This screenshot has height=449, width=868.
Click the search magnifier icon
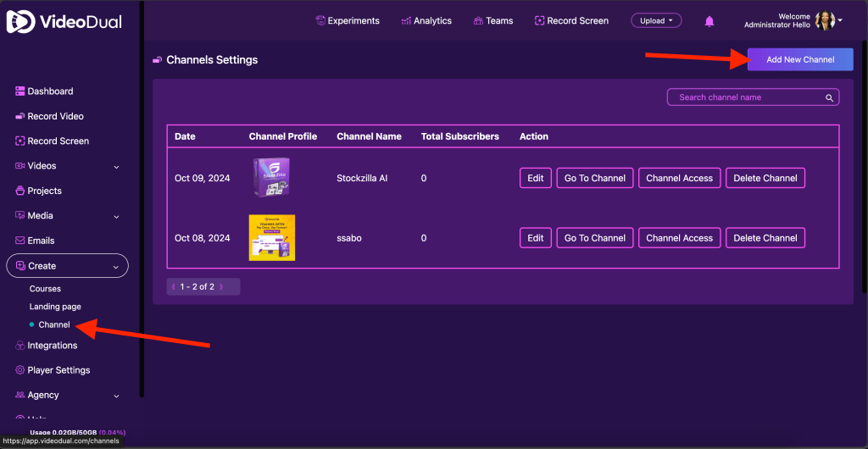pos(830,97)
